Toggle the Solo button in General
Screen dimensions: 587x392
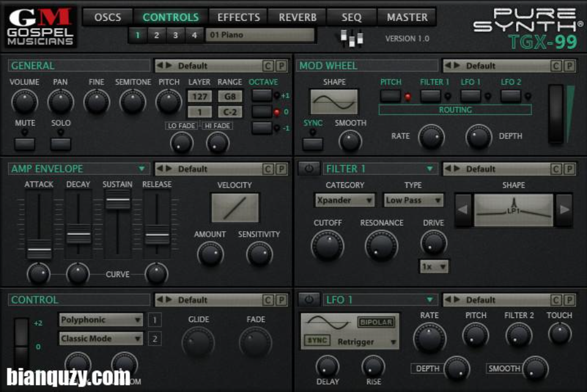click(61, 144)
